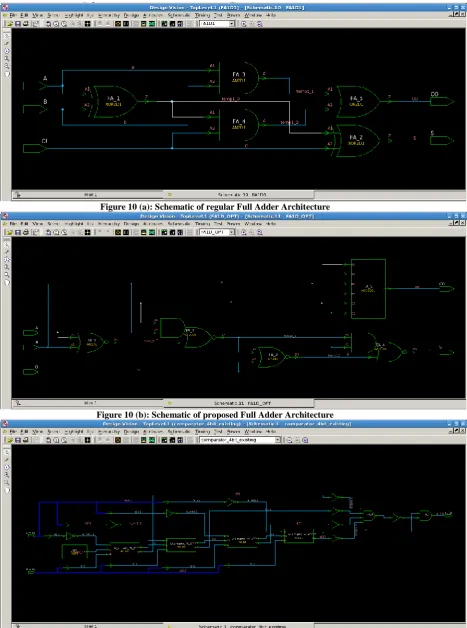Select the pointer tool in the FA1D_OPT window side toolbar
Viewport: 467px width, 628px height.
click(x=7, y=245)
